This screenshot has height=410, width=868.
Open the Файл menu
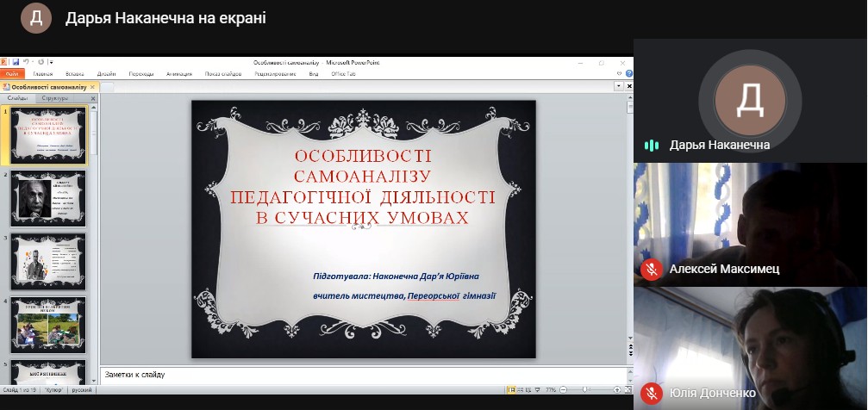(12, 74)
